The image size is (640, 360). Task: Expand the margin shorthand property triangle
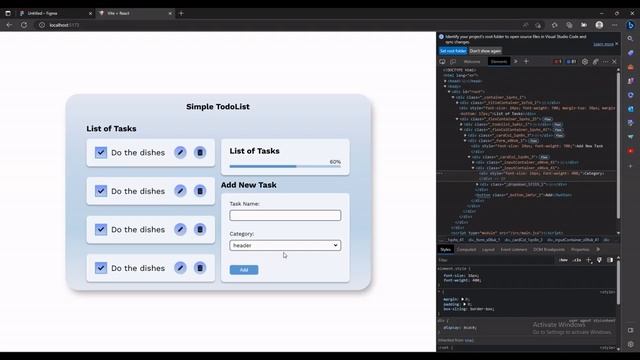[x=462, y=299]
